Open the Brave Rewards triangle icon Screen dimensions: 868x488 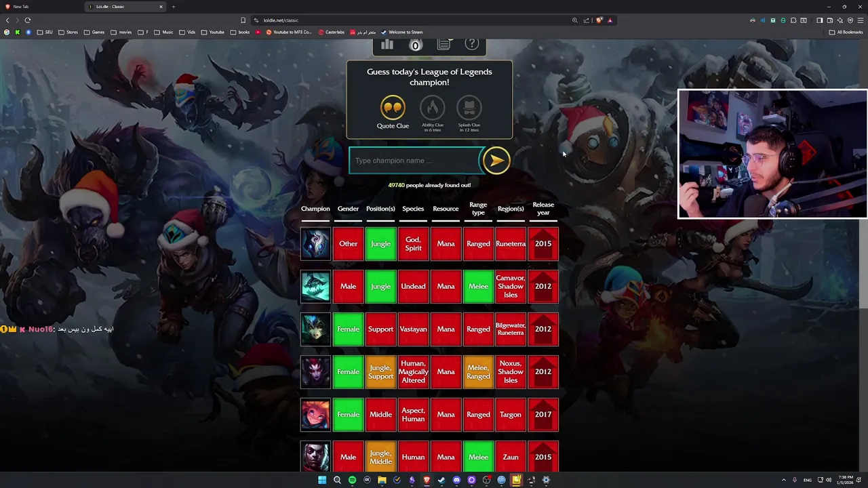610,20
